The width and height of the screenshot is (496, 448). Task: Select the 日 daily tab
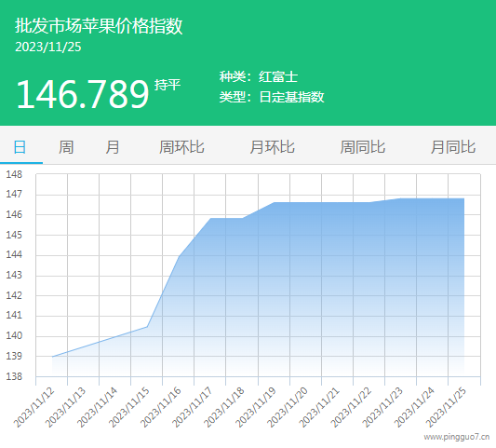(x=20, y=147)
